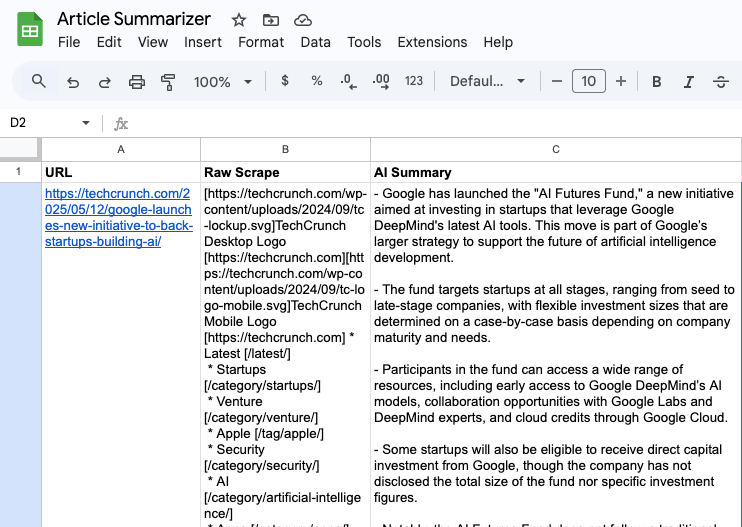Click the Article Summarizer title to rename
This screenshot has width=742, height=527.
tap(134, 19)
